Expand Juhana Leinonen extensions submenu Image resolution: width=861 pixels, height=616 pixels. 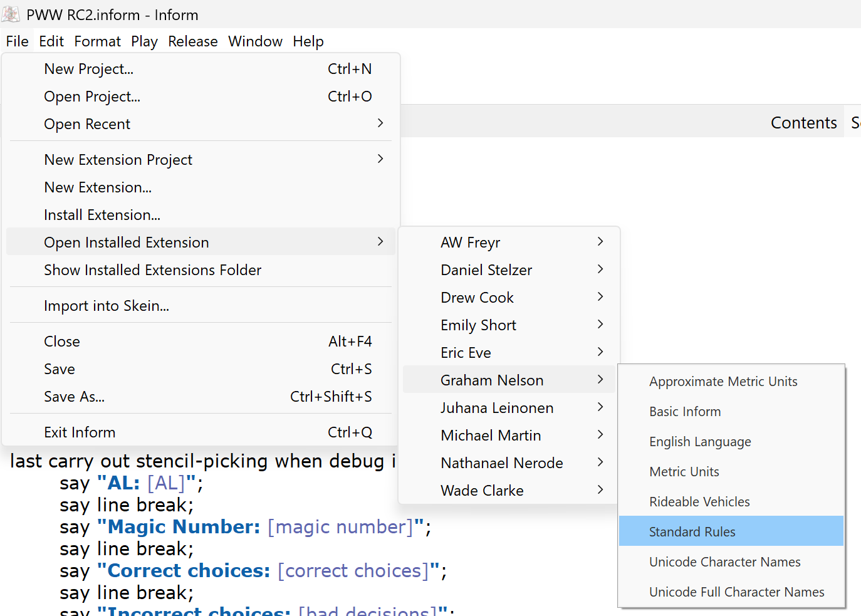click(509, 408)
